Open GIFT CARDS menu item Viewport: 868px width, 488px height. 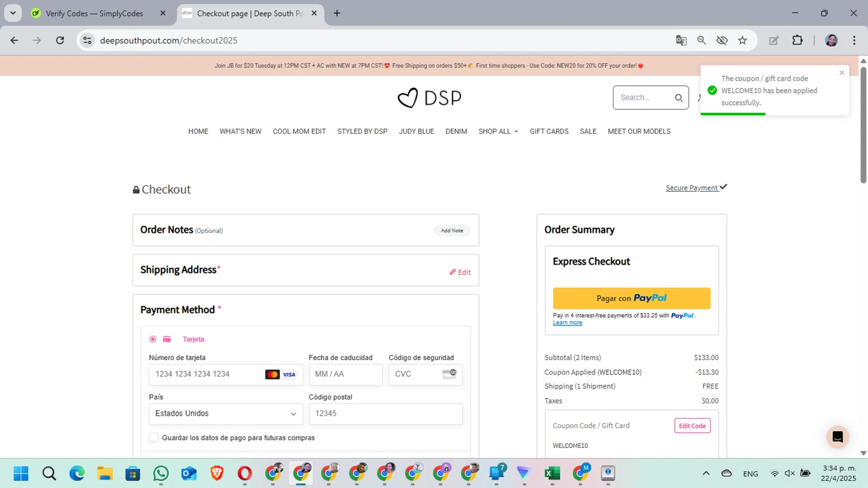point(549,131)
